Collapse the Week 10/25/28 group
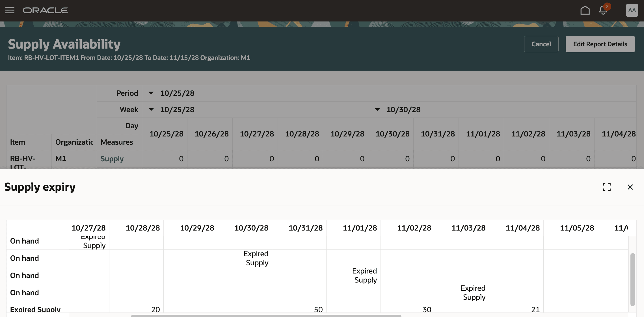Screen dimensions: 644x317 (x=151, y=110)
